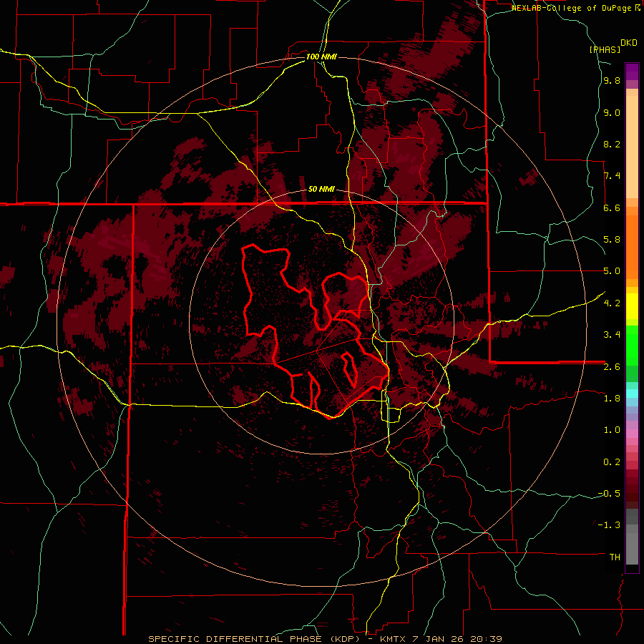Click the 8.2 legend value
Viewport: 644px width, 644px height.
(x=612, y=144)
